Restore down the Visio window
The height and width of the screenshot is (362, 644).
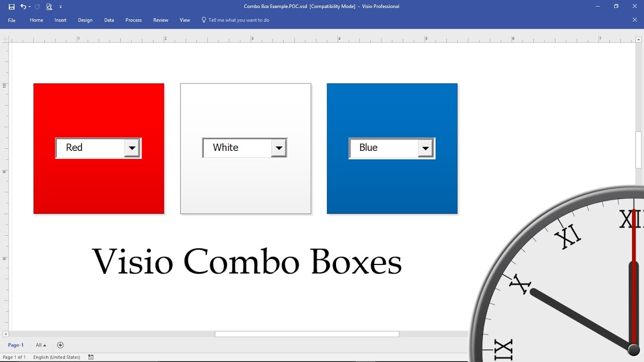[x=616, y=7]
